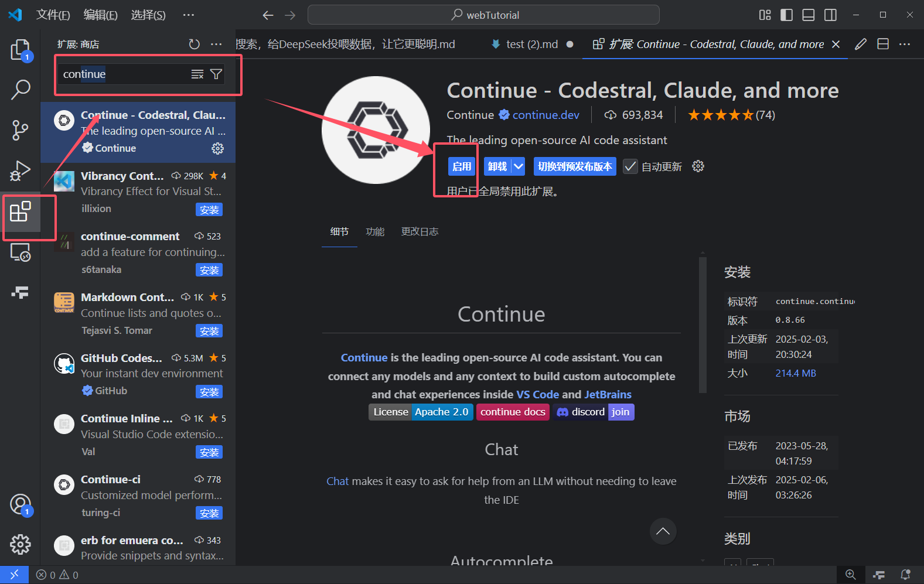Clear extensions search results
The width and height of the screenshot is (924, 584).
point(197,74)
